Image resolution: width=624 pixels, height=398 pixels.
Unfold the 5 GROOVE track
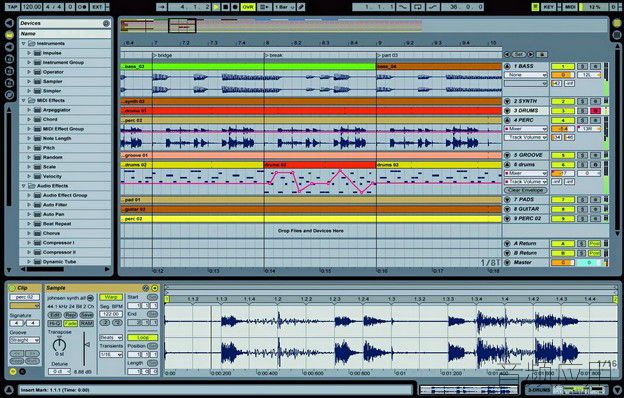pyautogui.click(x=507, y=155)
